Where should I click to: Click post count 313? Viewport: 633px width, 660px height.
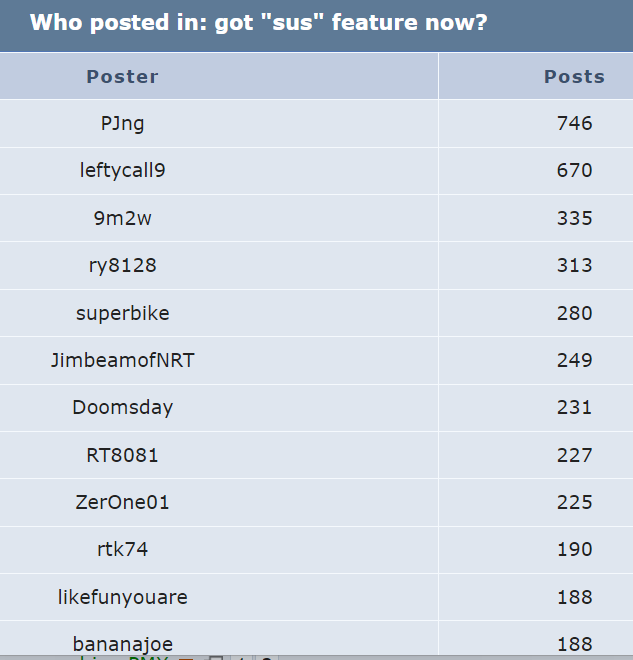tap(574, 266)
